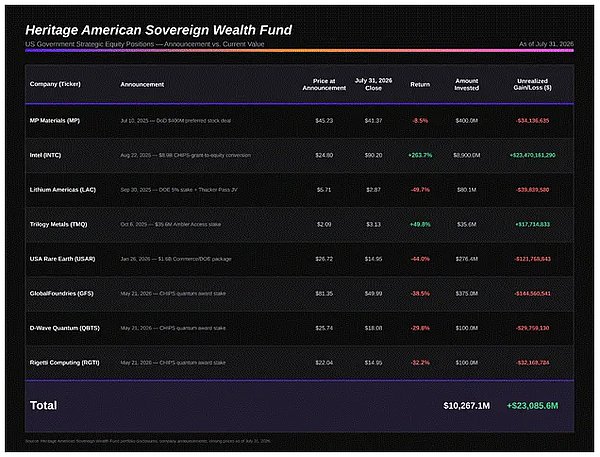Viewport: 600px width, 457px height.
Task: Click the '-32.2%' return for Rigetti Computing
Action: pyautogui.click(x=420, y=362)
